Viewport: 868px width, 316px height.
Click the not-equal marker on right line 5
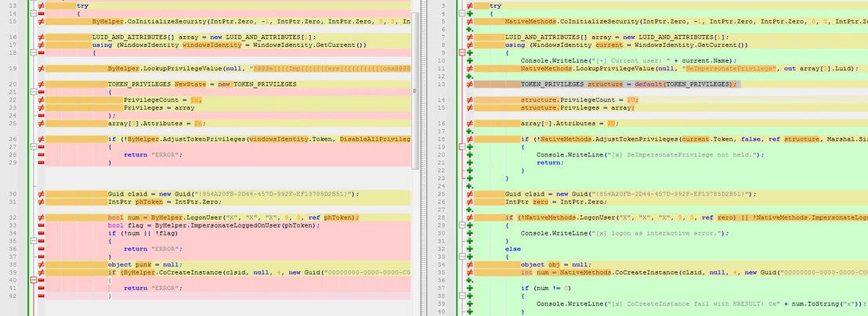tap(470, 22)
